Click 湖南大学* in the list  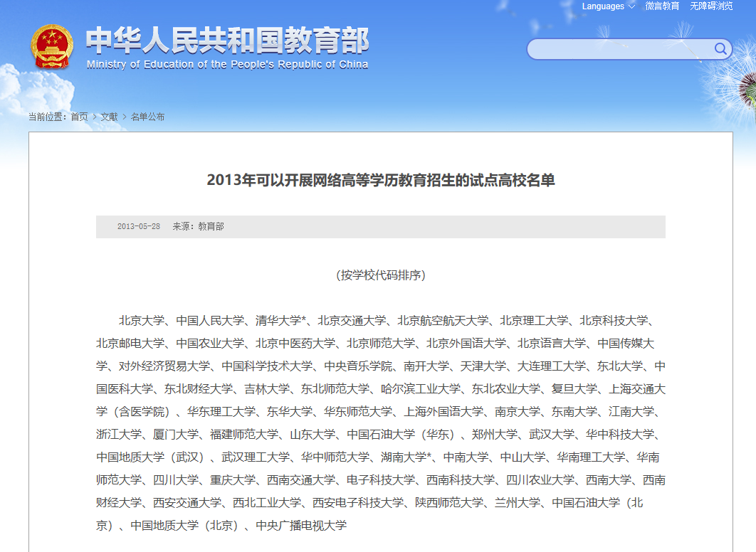pos(406,457)
